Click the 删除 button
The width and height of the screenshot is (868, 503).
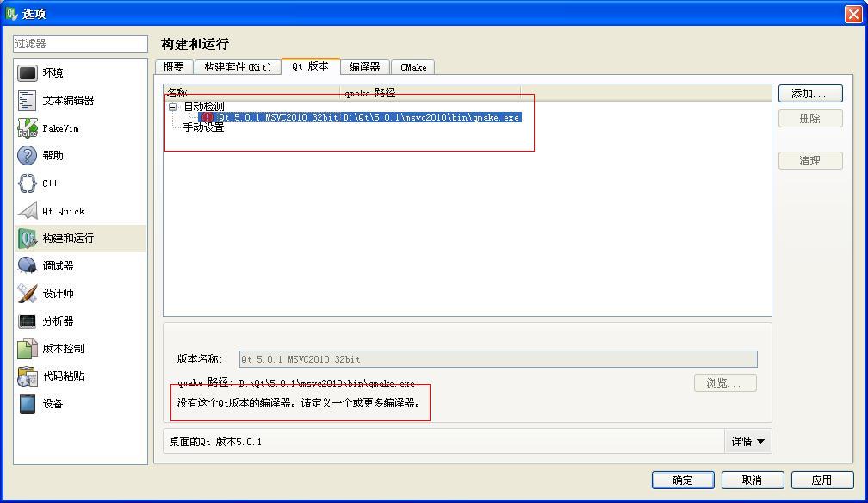[x=810, y=119]
